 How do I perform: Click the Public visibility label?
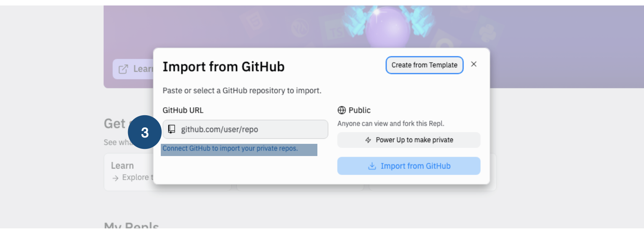point(359,111)
